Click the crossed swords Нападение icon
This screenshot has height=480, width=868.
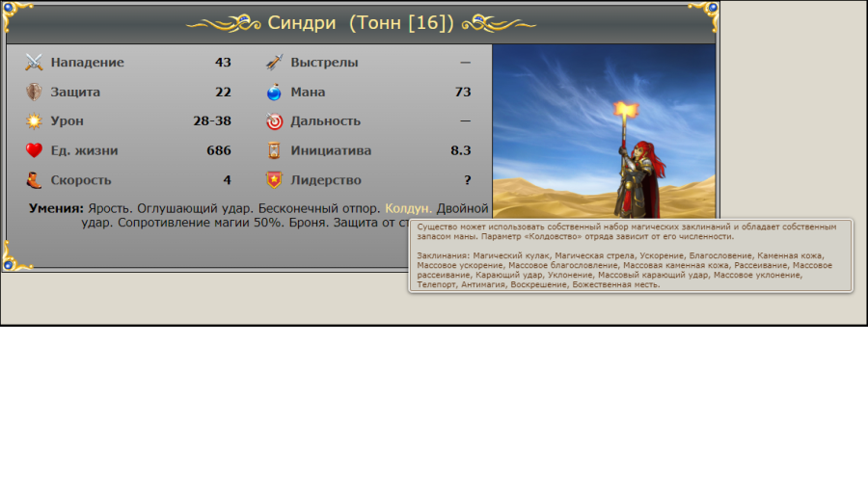(34, 63)
